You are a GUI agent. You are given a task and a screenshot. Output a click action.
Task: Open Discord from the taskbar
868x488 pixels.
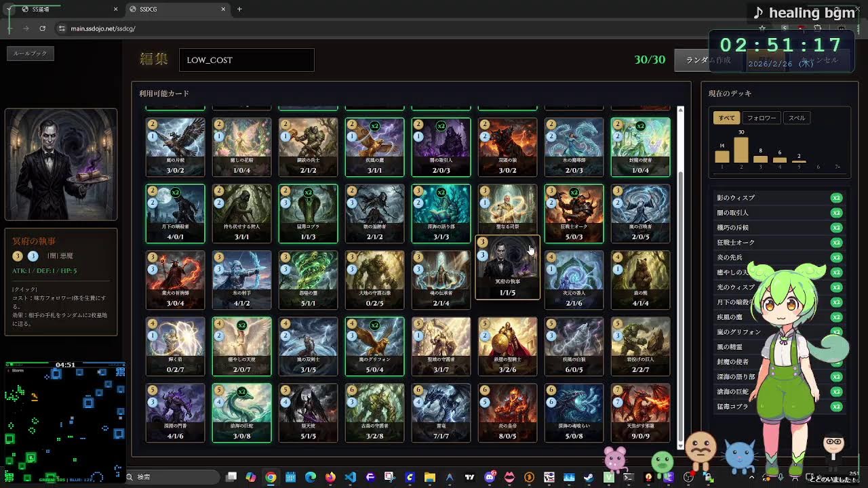[490, 477]
